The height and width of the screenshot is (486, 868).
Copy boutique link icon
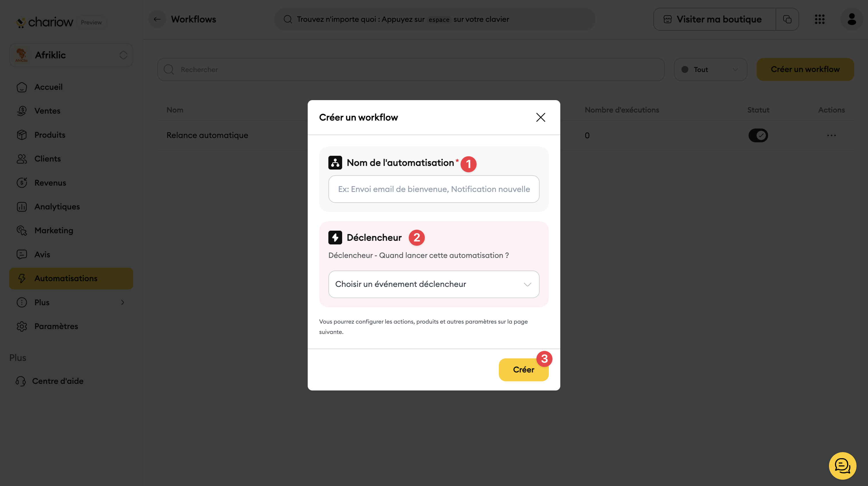point(787,19)
